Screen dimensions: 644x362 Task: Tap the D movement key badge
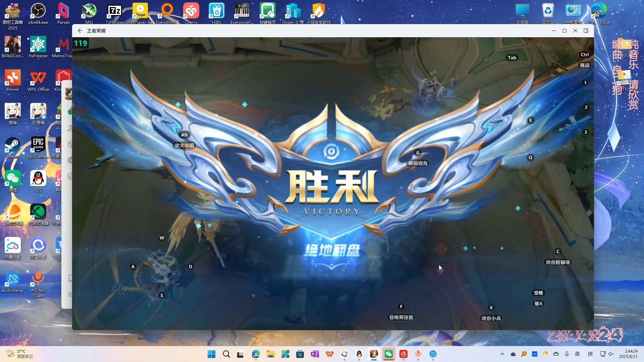point(191,267)
